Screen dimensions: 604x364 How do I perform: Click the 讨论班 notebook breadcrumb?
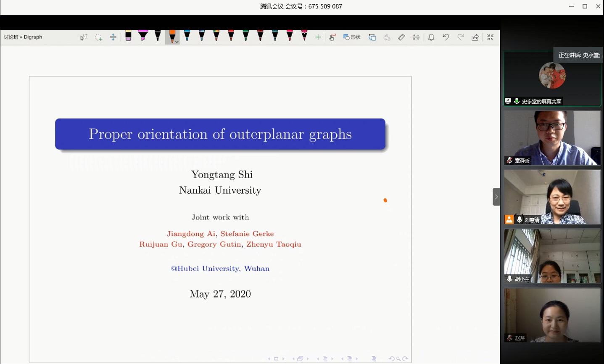(x=11, y=37)
